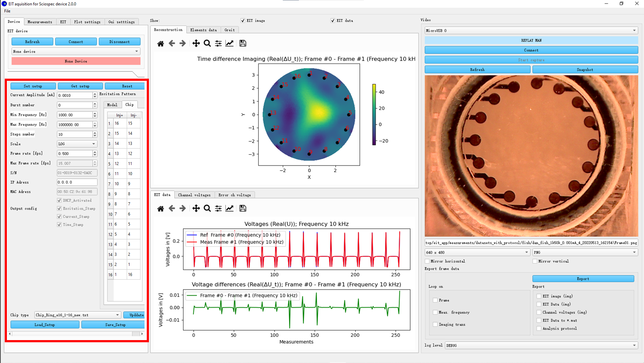The image size is (644, 363).
Task: Open the Error ch voltage tab
Action: [234, 195]
